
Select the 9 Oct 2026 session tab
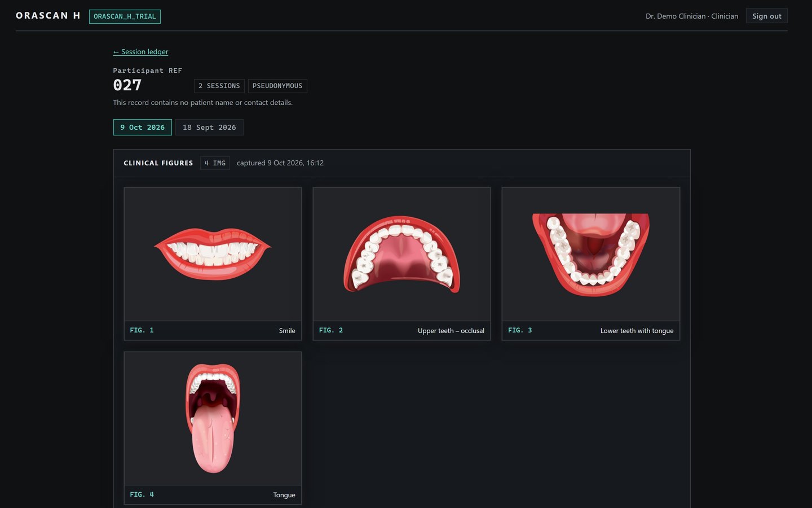[143, 128]
